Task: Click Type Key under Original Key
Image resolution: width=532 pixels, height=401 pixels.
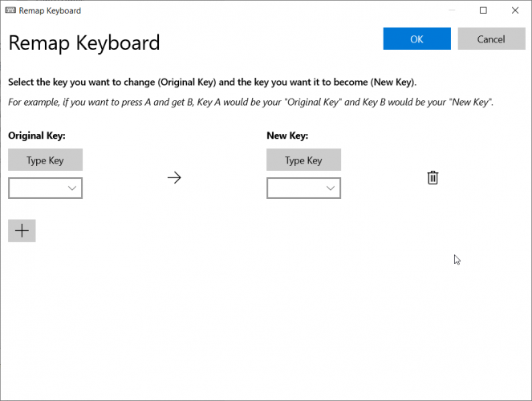Action: (45, 160)
